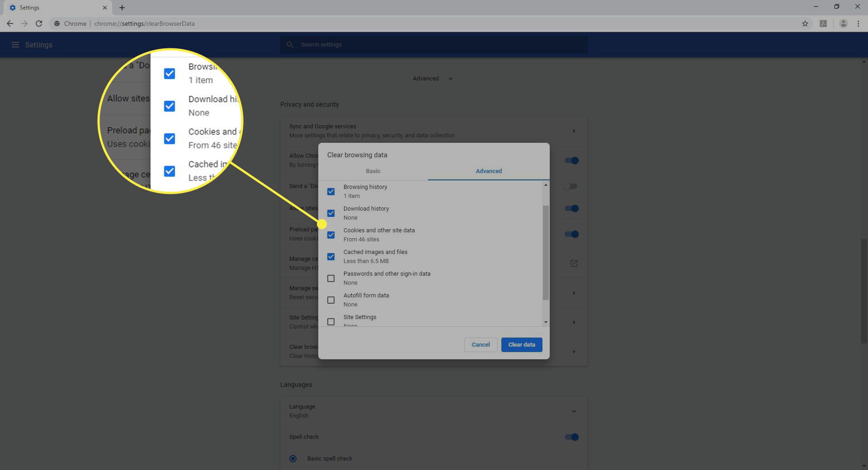Click the Chrome site info icon in address bar

click(57, 23)
